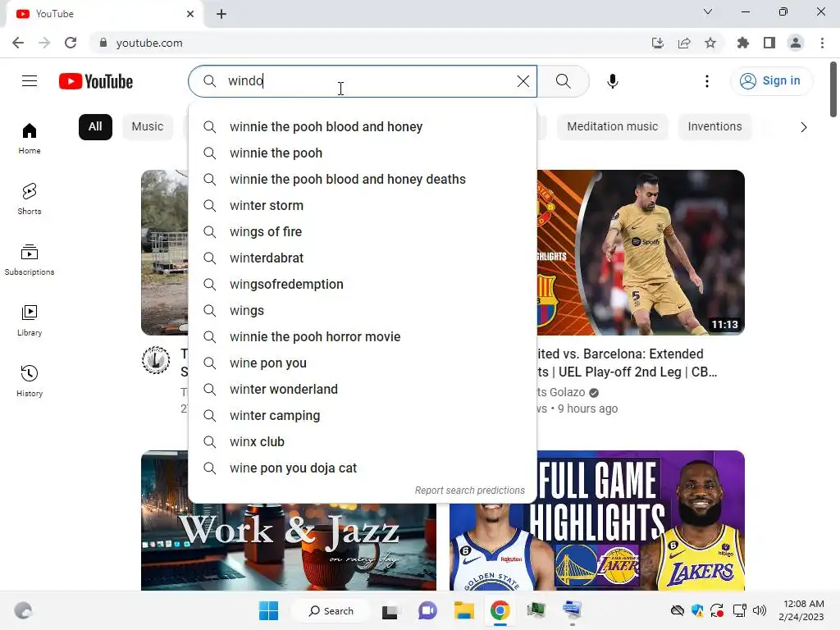Open the YouTube settings three-dot menu

point(706,81)
